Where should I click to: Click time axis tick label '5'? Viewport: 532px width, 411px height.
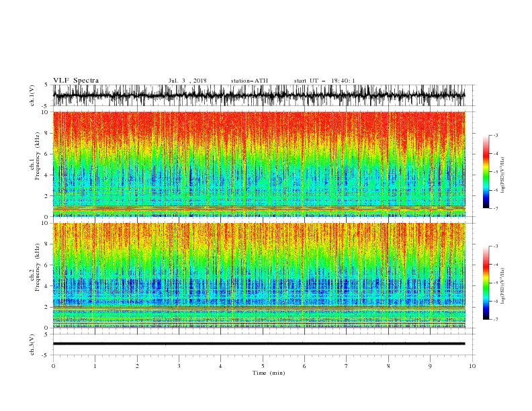click(263, 366)
